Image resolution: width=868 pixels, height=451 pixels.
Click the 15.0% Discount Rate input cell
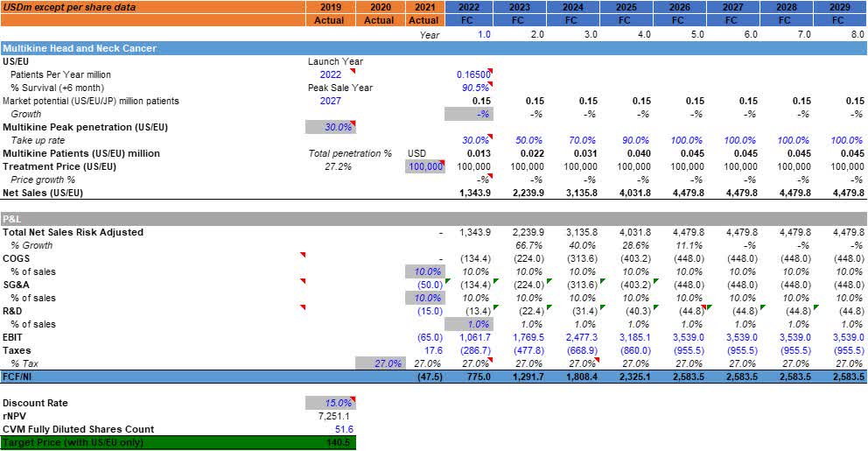(x=331, y=403)
